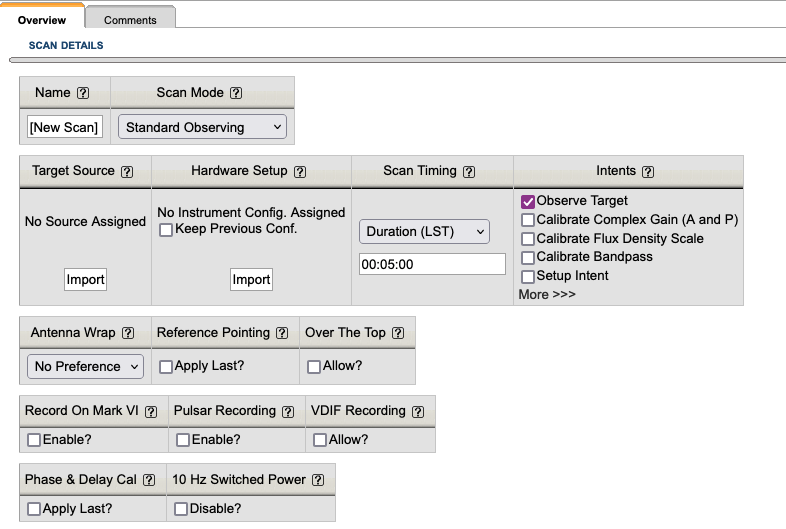Enable Record On Mark VI checkbox

coord(34,440)
